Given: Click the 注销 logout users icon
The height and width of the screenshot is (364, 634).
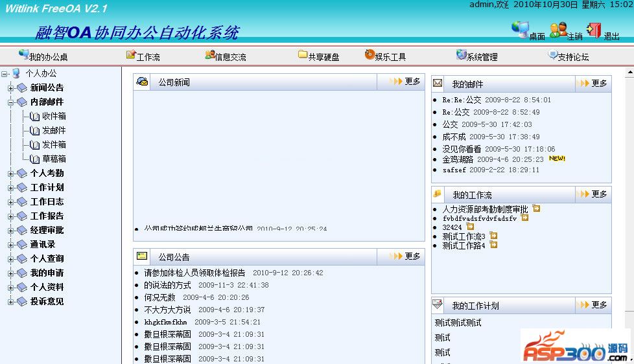Looking at the screenshot, I should pos(558,30).
